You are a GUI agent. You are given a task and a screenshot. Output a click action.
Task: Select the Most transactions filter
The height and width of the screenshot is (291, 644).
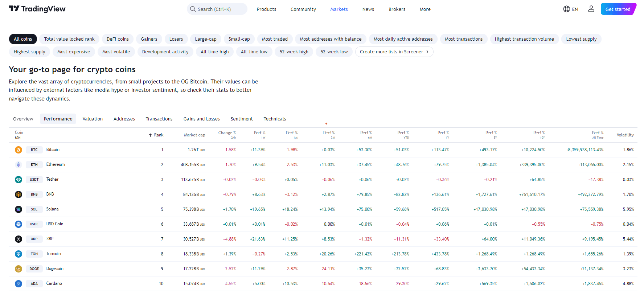click(464, 39)
